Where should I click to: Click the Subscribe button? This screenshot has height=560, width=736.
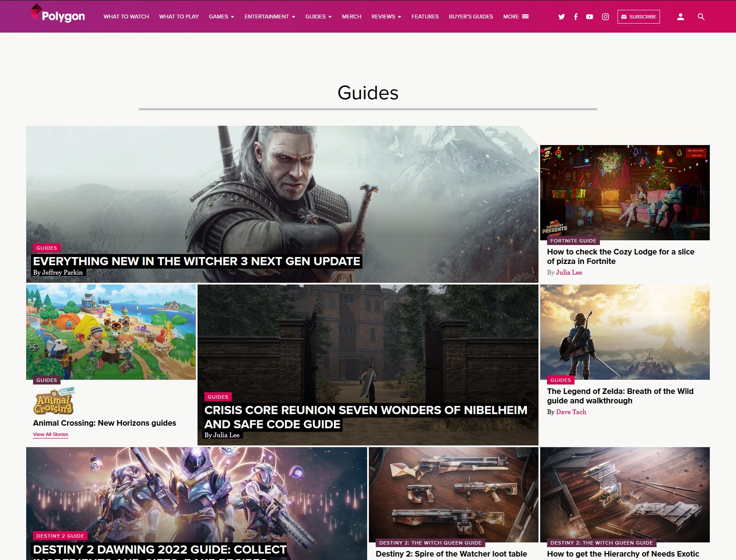pyautogui.click(x=639, y=17)
